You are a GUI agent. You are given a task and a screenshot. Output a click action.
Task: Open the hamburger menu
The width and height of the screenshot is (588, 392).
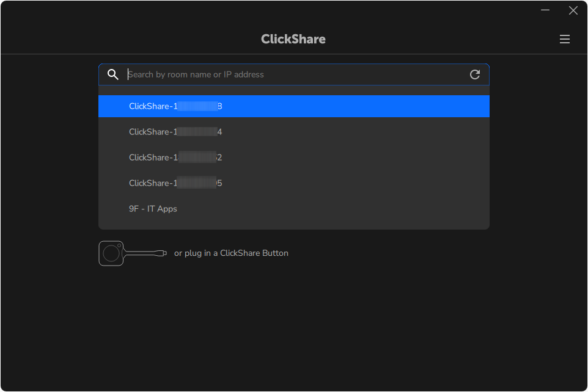point(564,39)
